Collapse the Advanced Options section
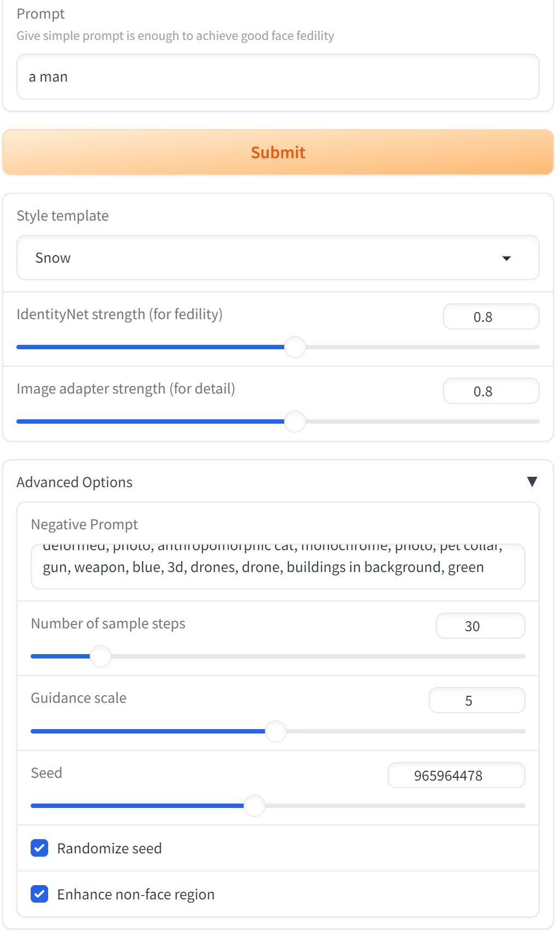560x930 pixels. pyautogui.click(x=278, y=482)
